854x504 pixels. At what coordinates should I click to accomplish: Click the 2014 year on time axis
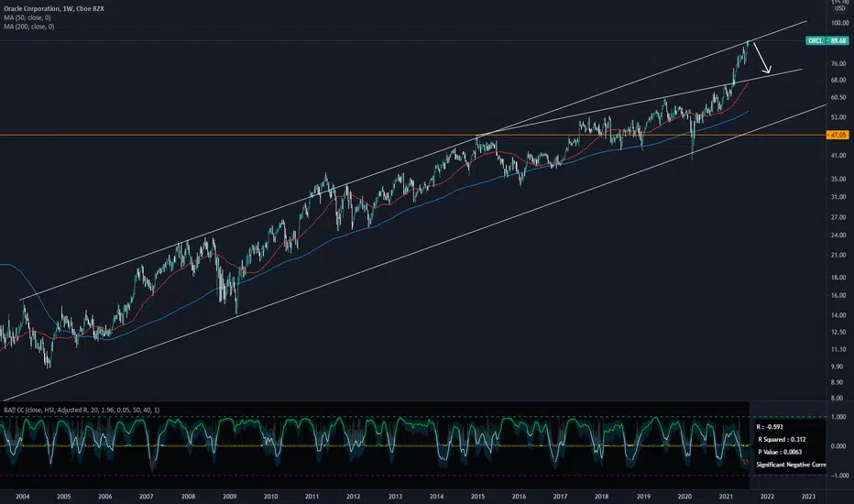point(436,497)
